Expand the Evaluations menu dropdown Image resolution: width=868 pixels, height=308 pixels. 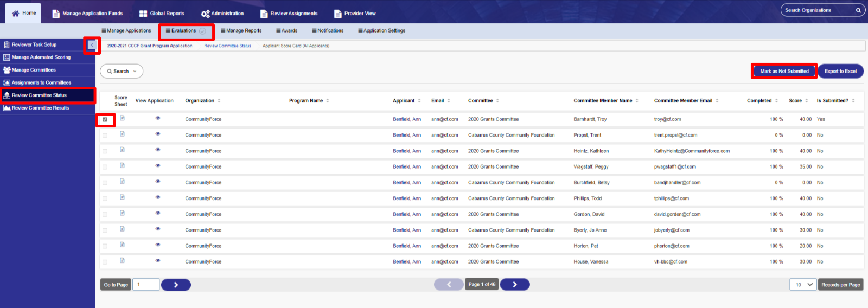click(202, 31)
